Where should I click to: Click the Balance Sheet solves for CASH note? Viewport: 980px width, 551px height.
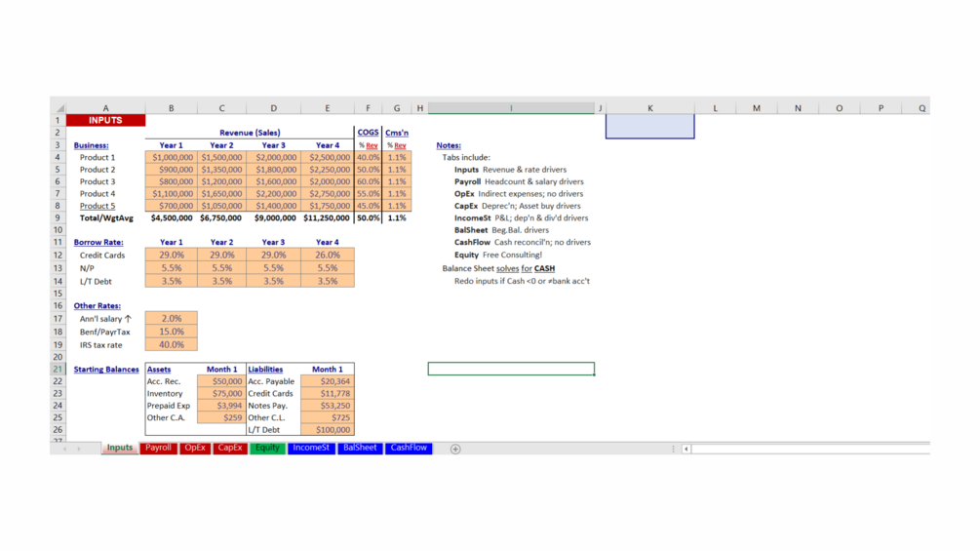tap(498, 268)
